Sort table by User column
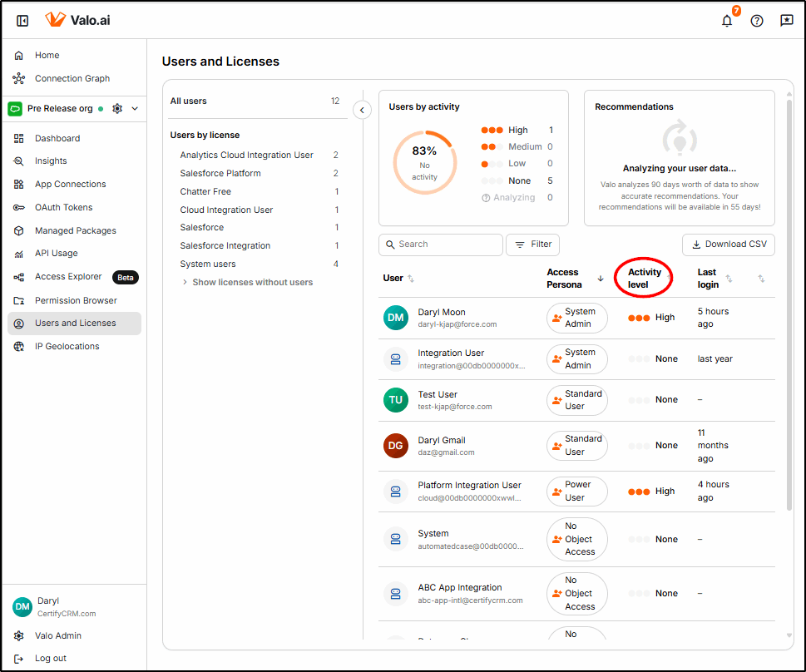 (x=411, y=279)
